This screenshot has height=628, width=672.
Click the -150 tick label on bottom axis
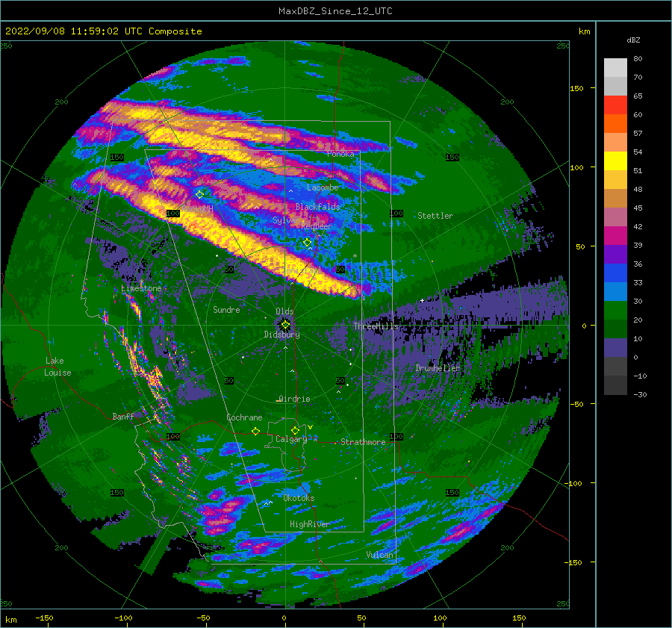(x=44, y=618)
